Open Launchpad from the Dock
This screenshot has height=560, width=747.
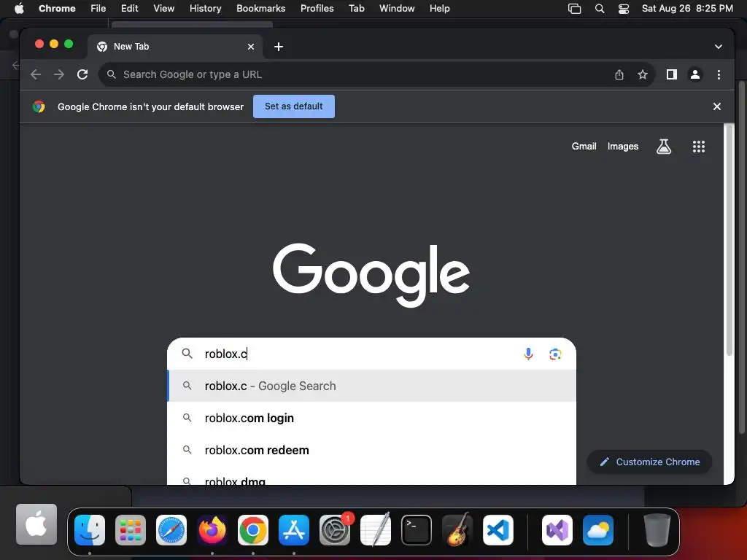(x=130, y=530)
